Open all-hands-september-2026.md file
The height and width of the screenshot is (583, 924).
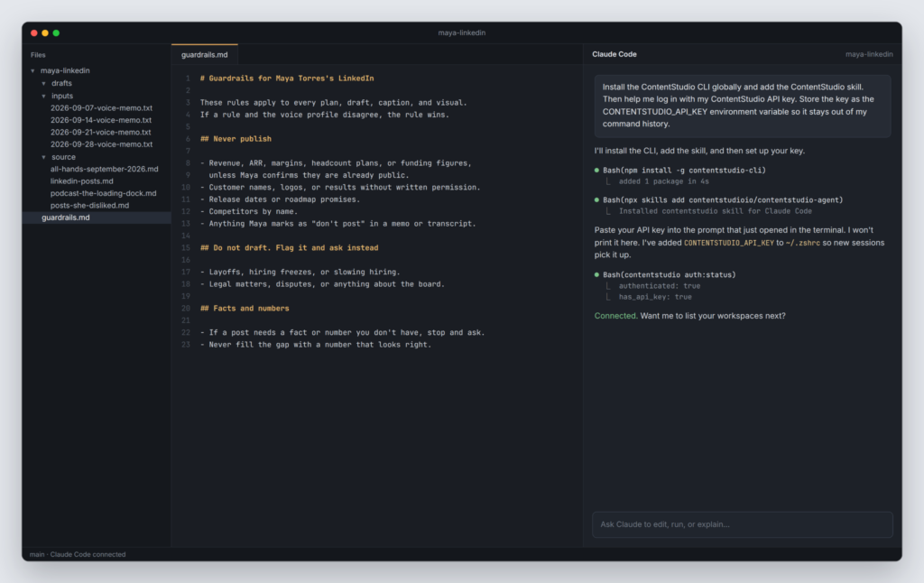point(105,169)
